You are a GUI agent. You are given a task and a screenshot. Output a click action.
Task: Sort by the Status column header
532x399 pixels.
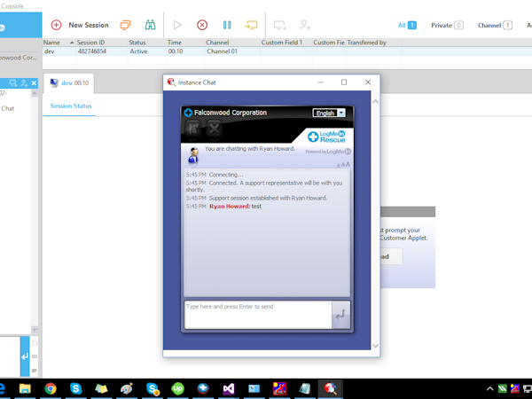(147, 43)
